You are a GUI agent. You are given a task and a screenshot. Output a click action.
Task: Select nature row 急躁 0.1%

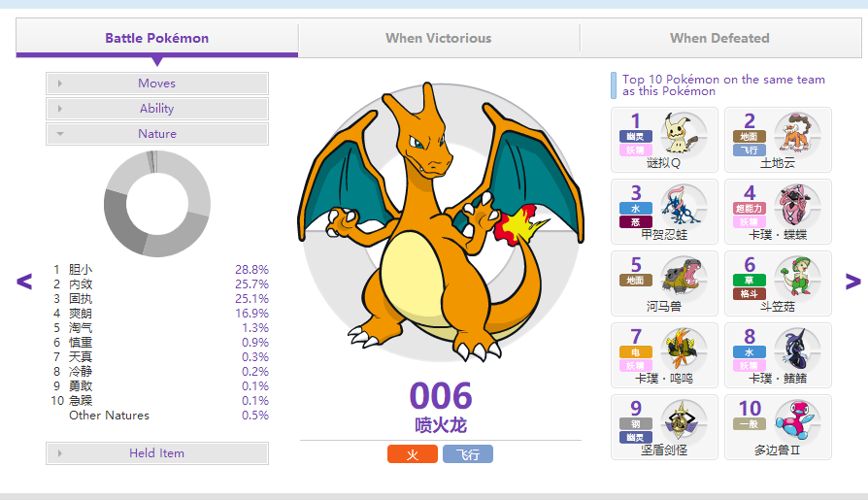point(160,400)
